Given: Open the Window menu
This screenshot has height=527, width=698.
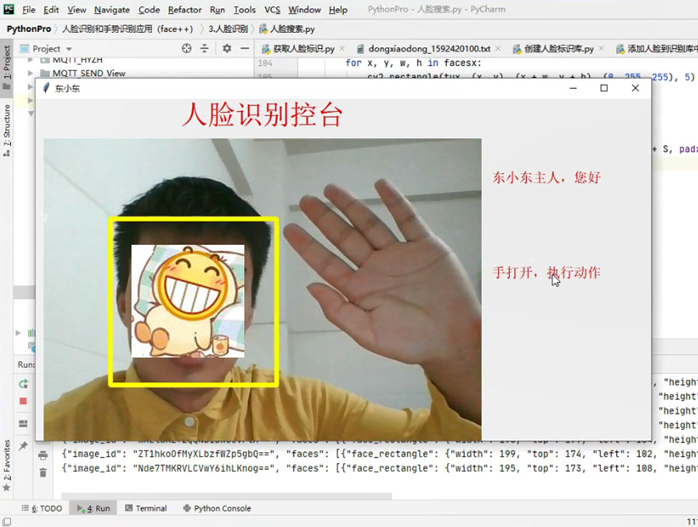Looking at the screenshot, I should point(304,9).
